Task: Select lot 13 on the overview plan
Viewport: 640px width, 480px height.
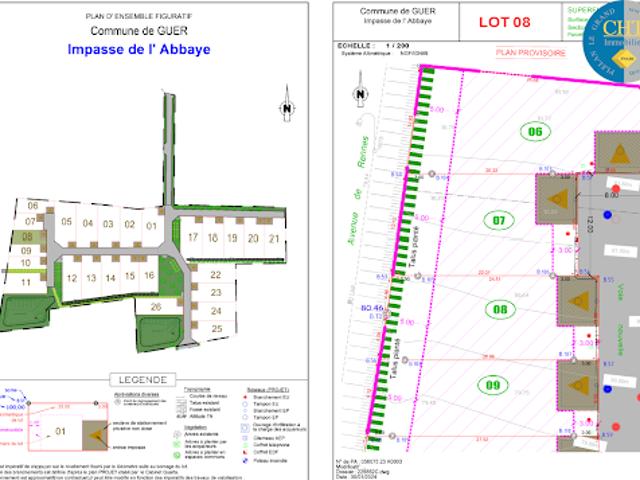Action: 91,278
